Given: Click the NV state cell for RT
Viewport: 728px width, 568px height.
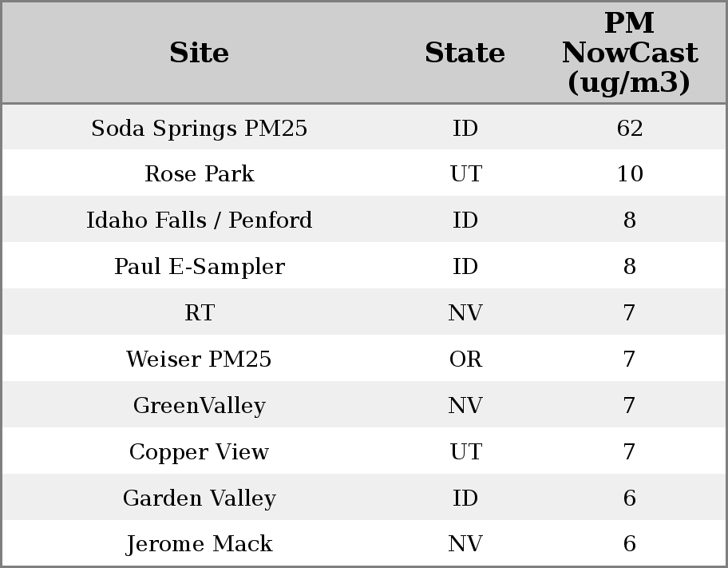Looking at the screenshot, I should click(465, 313).
